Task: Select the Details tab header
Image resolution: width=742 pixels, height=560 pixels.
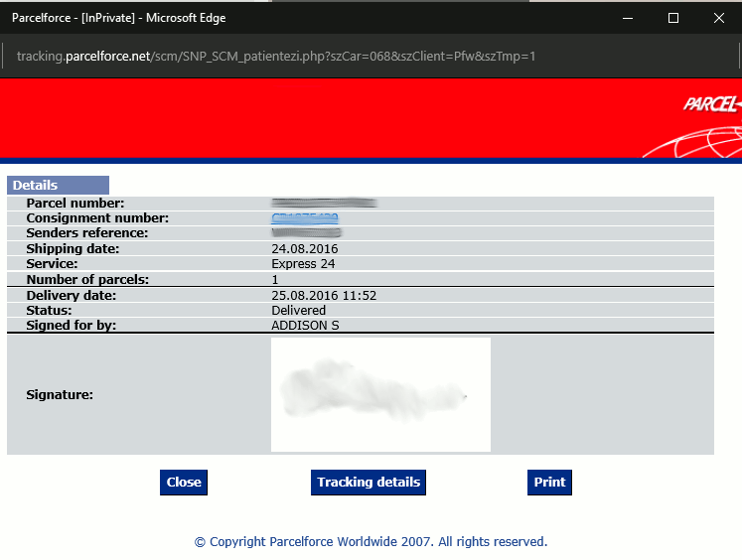Action: [58, 185]
